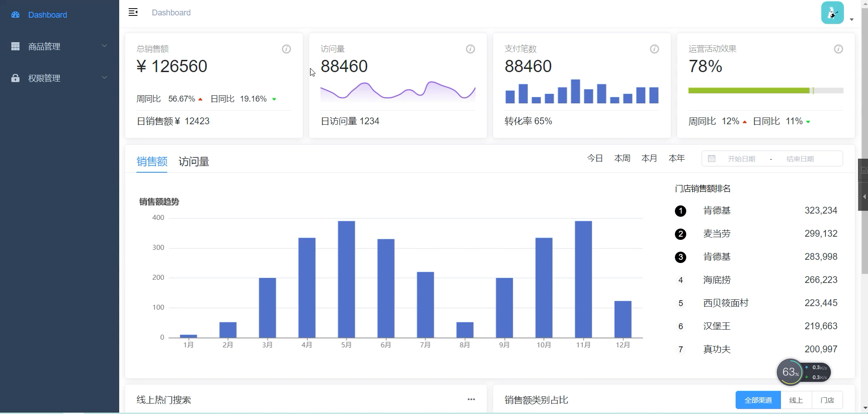Open the avatar dropdown caret

[852, 19]
